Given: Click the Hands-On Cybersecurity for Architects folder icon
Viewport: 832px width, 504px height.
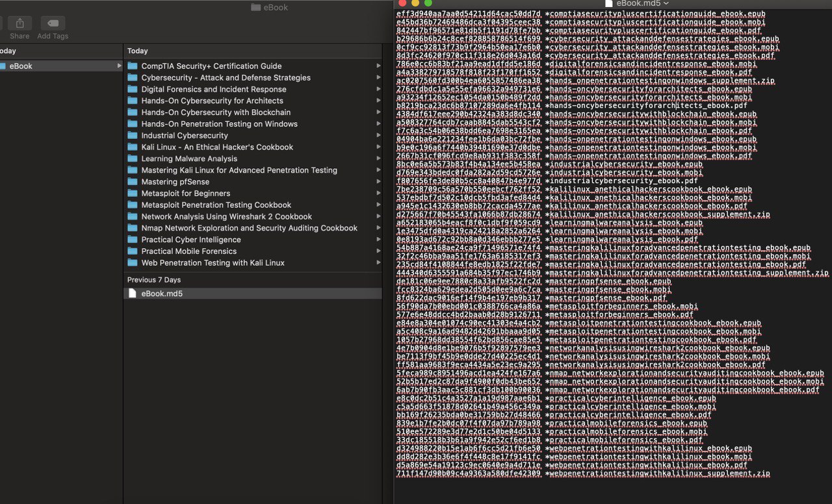Looking at the screenshot, I should point(133,101).
